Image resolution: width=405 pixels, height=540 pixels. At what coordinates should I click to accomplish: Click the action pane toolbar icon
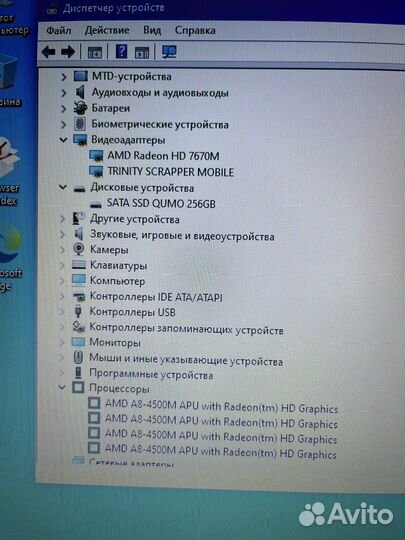142,52
